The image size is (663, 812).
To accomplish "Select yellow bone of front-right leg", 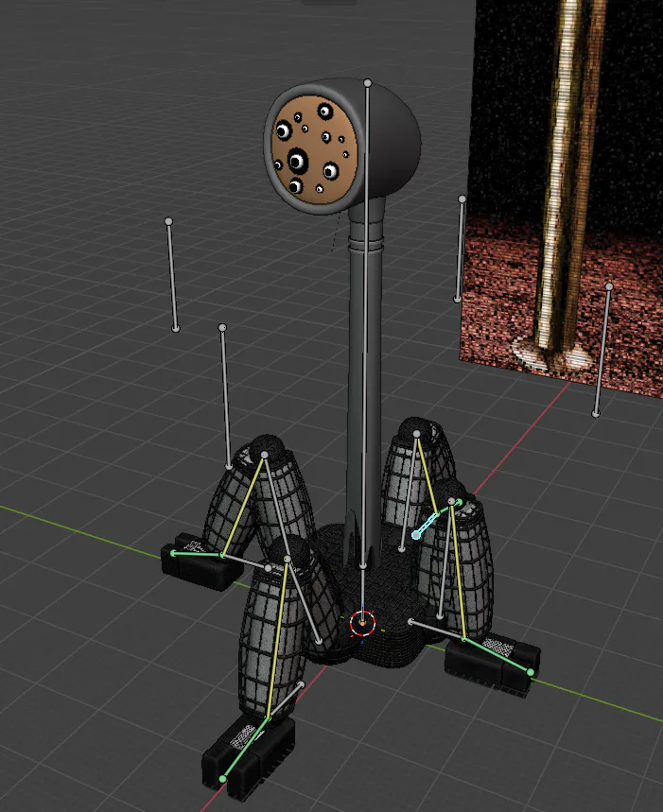I will coord(458,570).
